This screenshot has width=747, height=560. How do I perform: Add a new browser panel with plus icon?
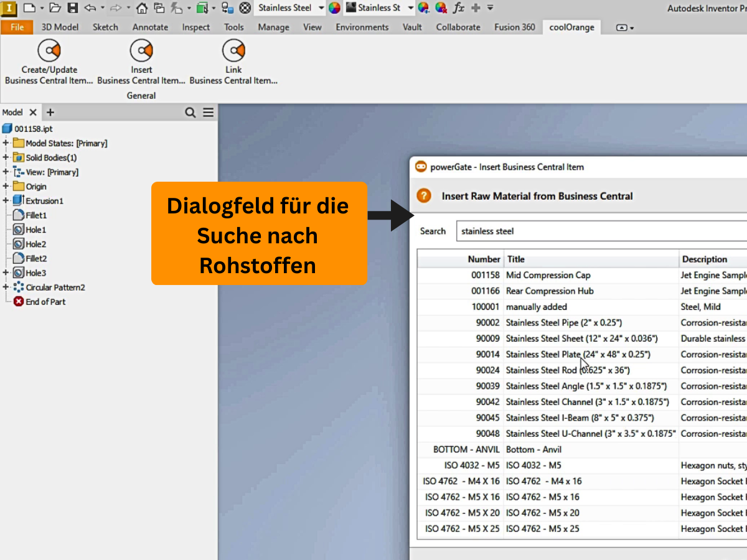coord(50,113)
